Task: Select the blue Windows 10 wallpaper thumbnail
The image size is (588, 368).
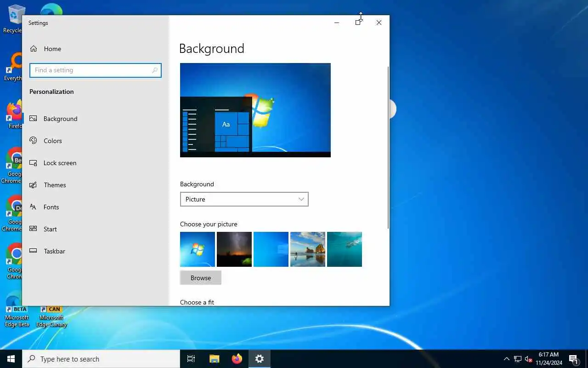Action: point(271,249)
